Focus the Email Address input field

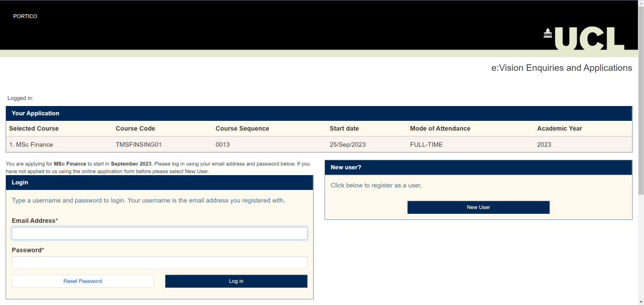point(159,234)
